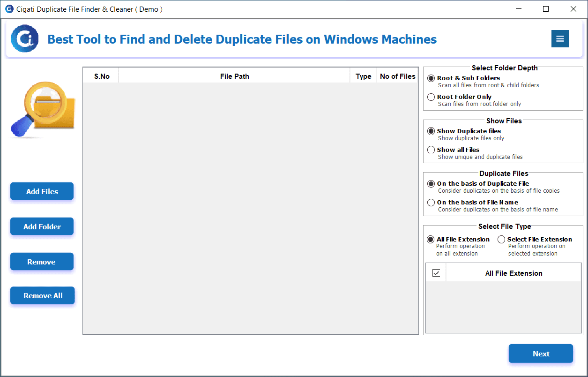Select Root Folder Only option

(431, 97)
